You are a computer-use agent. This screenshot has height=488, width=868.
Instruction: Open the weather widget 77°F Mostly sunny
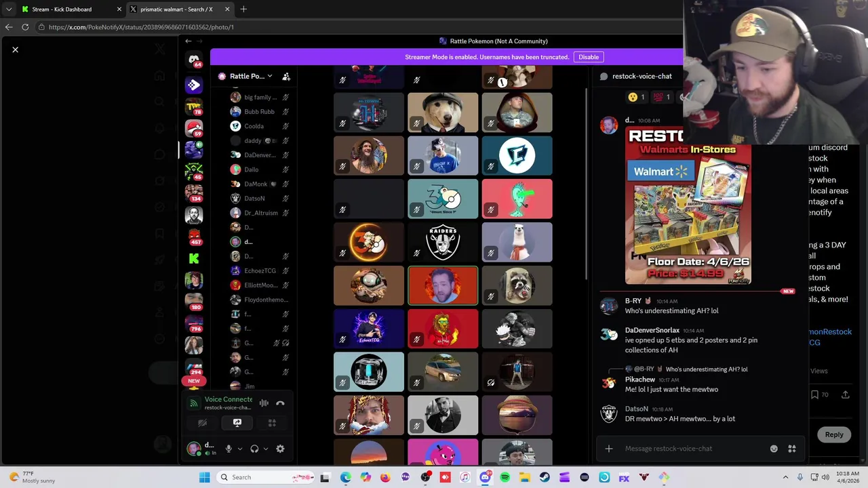point(32,477)
